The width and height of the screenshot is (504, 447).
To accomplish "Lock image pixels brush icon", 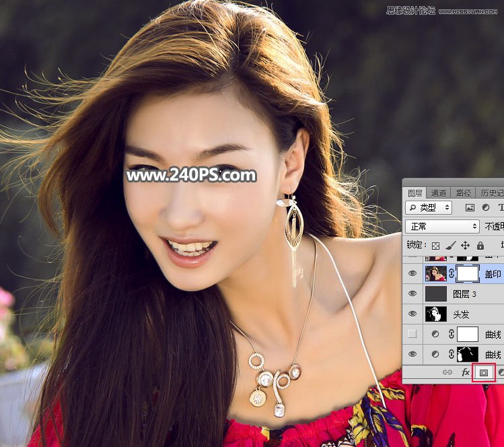I will [x=451, y=246].
